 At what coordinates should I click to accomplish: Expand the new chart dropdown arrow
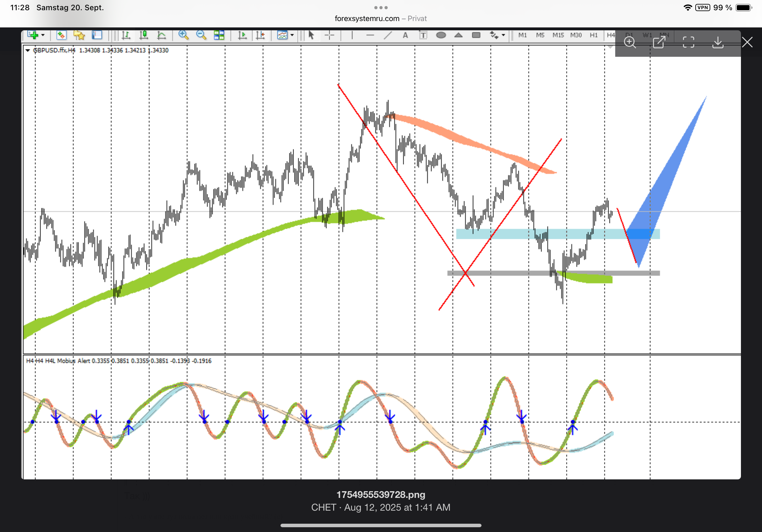pos(43,35)
